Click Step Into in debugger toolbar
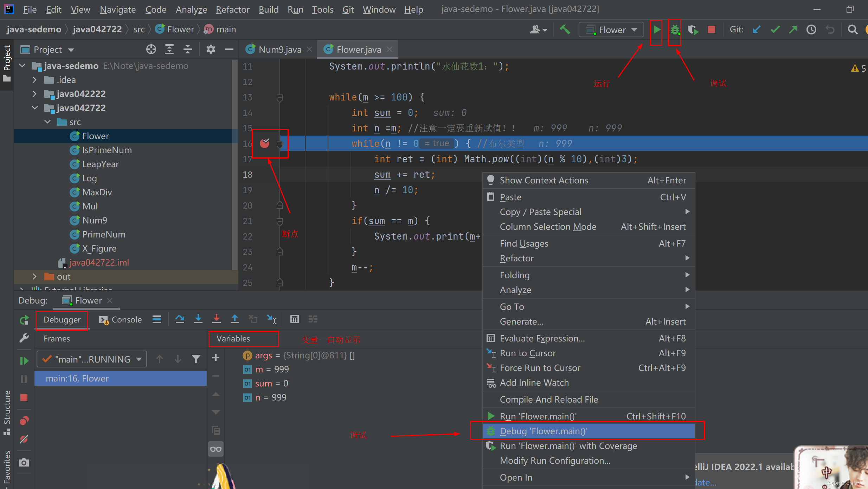 tap(198, 319)
